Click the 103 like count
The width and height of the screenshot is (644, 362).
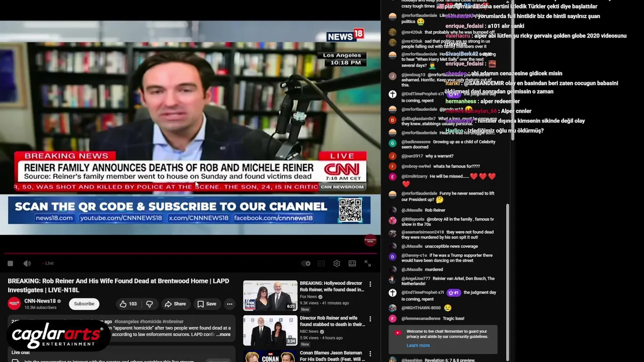(x=133, y=304)
